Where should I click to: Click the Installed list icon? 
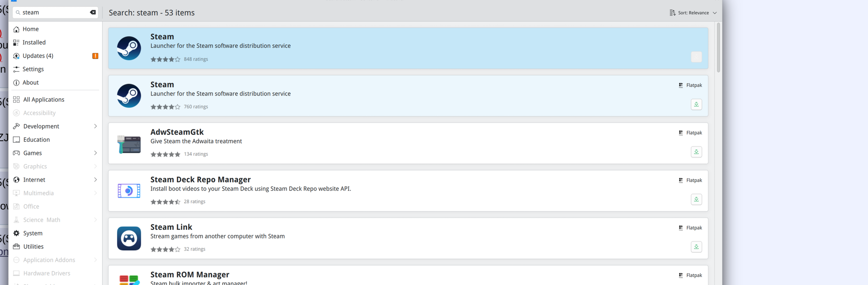16,42
